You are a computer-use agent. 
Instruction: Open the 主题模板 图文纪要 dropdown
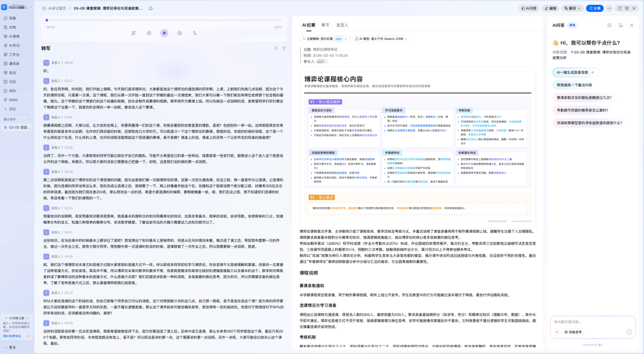point(324,38)
